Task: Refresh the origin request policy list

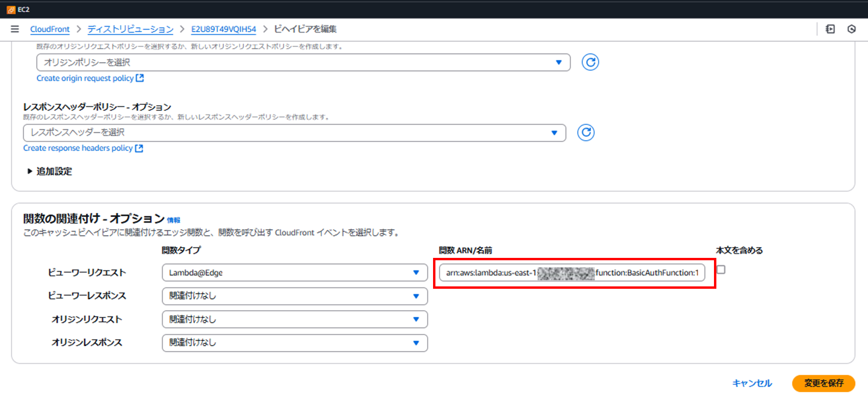Action: click(x=590, y=62)
